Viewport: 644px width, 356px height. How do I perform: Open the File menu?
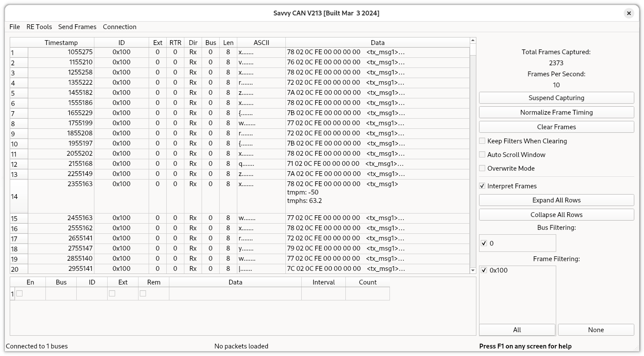[x=15, y=27]
